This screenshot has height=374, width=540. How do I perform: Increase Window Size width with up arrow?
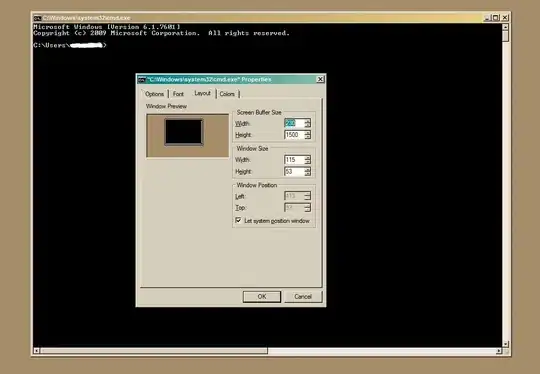pos(308,158)
